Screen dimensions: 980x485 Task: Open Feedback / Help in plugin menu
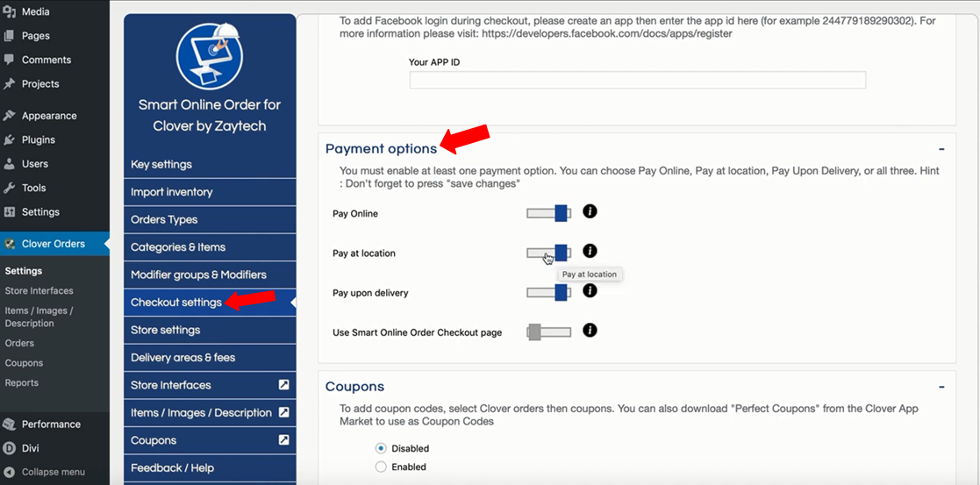210,467
